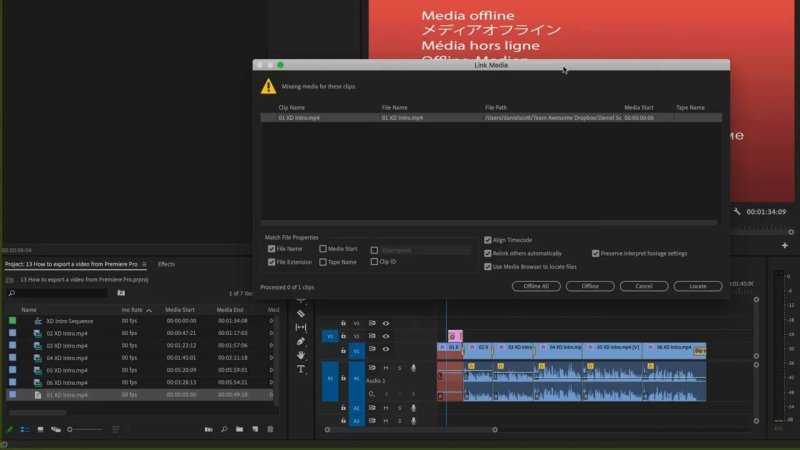Viewport: 800px width, 450px height.
Task: Solo track A2 with the S button
Action: coord(399,408)
